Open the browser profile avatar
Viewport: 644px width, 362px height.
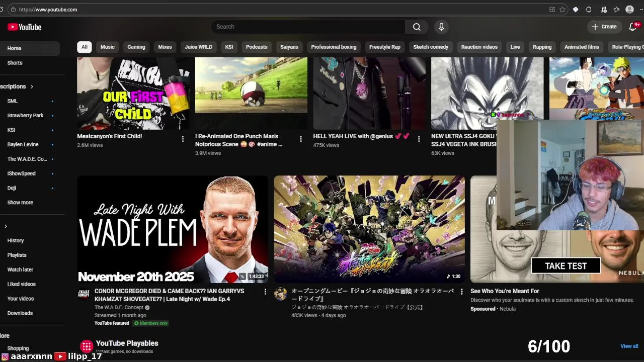629,10
